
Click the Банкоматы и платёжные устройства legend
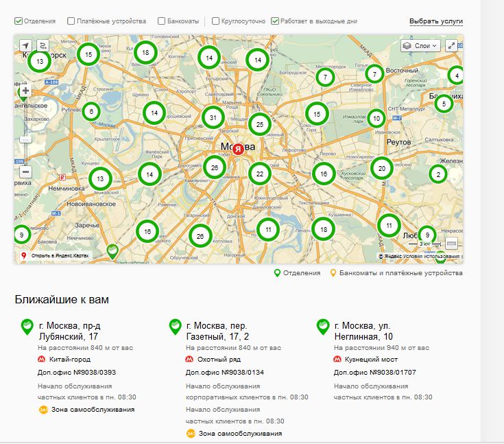(x=396, y=273)
